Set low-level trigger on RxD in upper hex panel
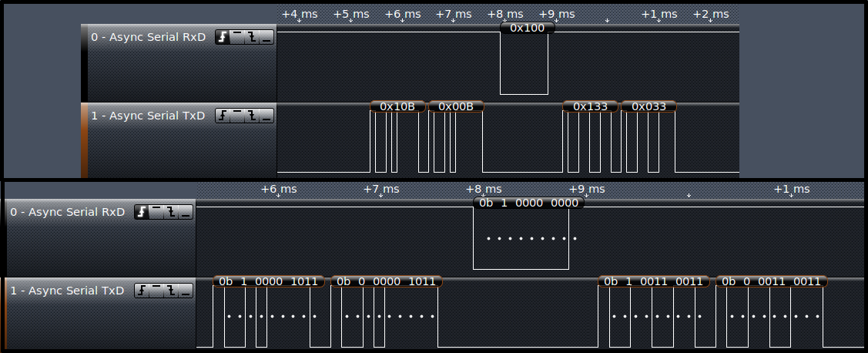 click(x=266, y=37)
